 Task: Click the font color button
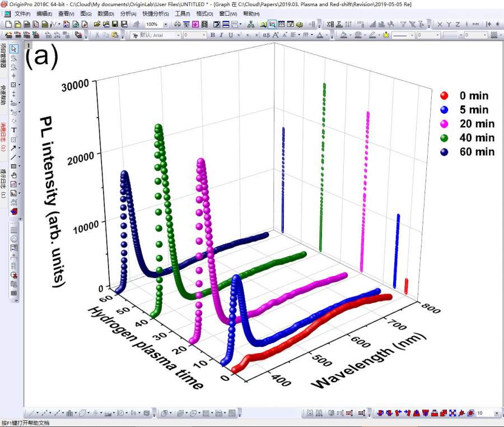pyautogui.click(x=320, y=35)
